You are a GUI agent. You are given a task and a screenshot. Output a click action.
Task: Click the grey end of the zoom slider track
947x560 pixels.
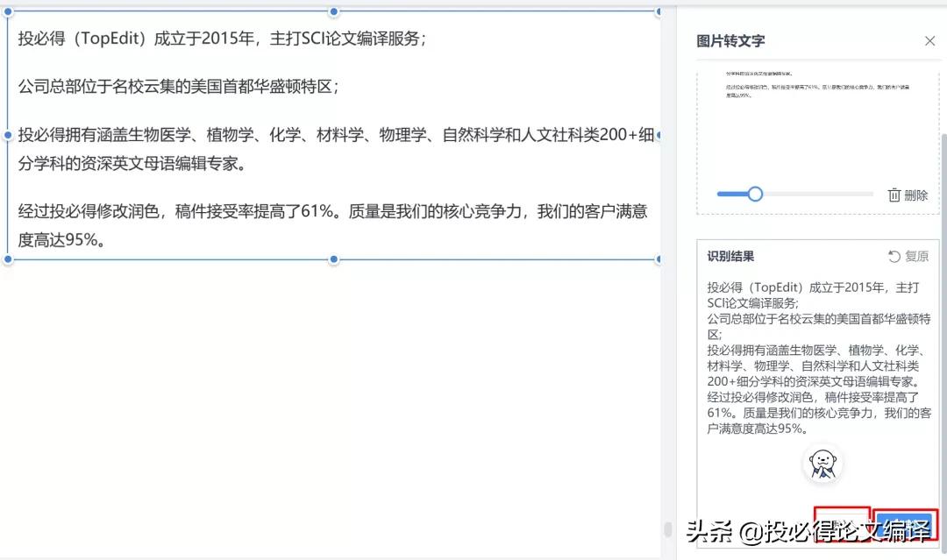[818, 195]
